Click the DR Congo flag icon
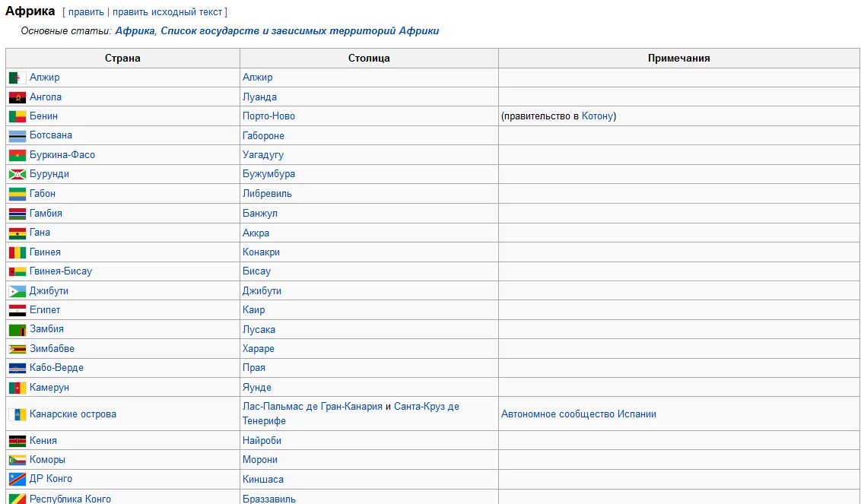 (x=17, y=479)
